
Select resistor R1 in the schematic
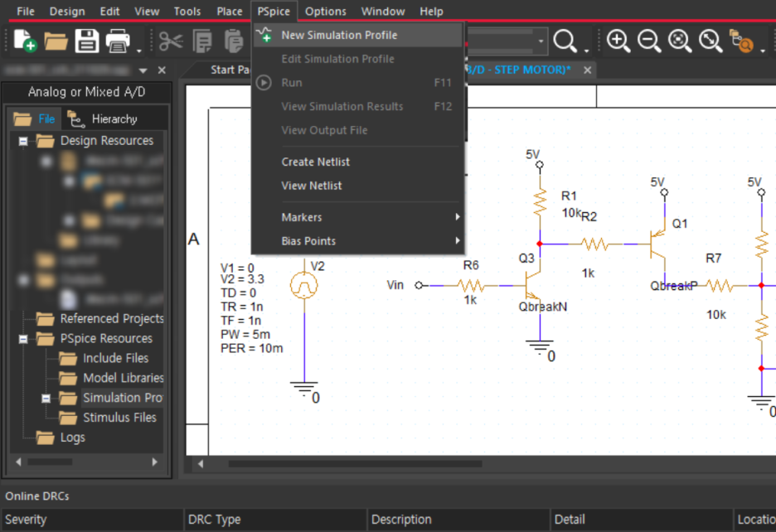(540, 201)
